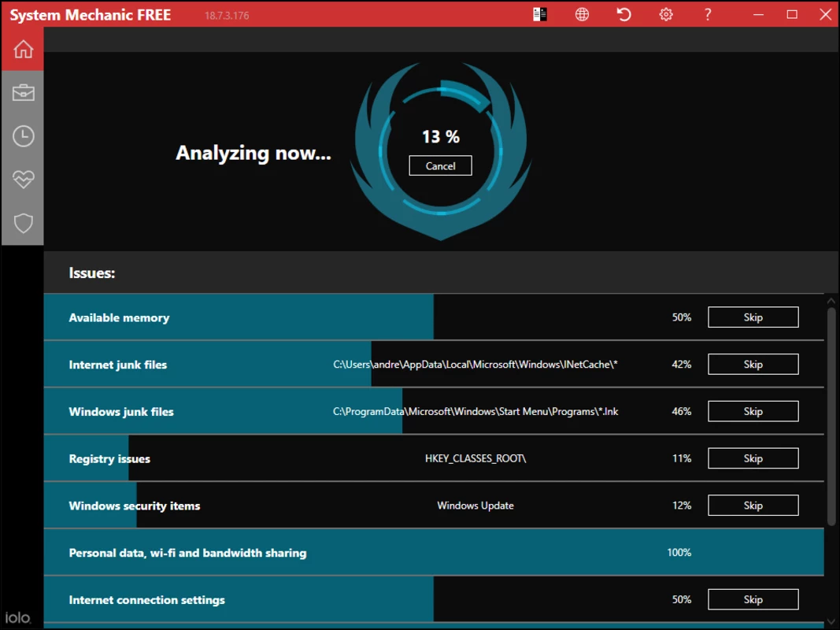The width and height of the screenshot is (840, 630).
Task: Skip the Registry issues scan
Action: (753, 458)
